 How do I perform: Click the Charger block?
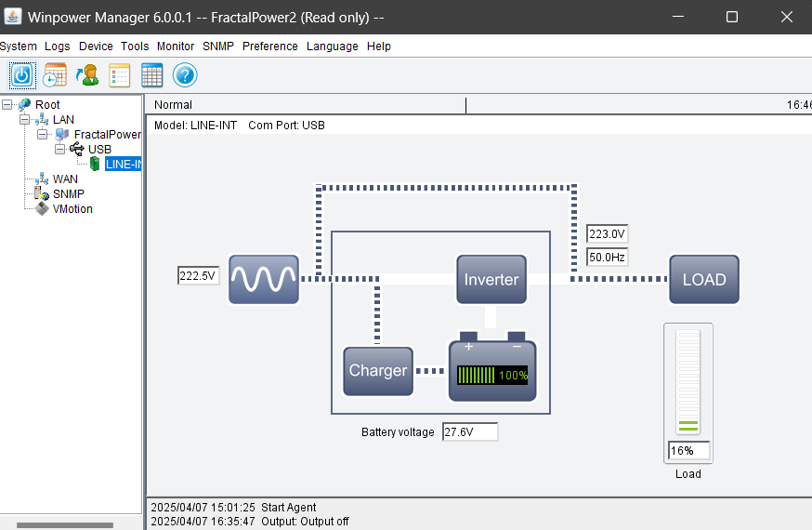377,371
